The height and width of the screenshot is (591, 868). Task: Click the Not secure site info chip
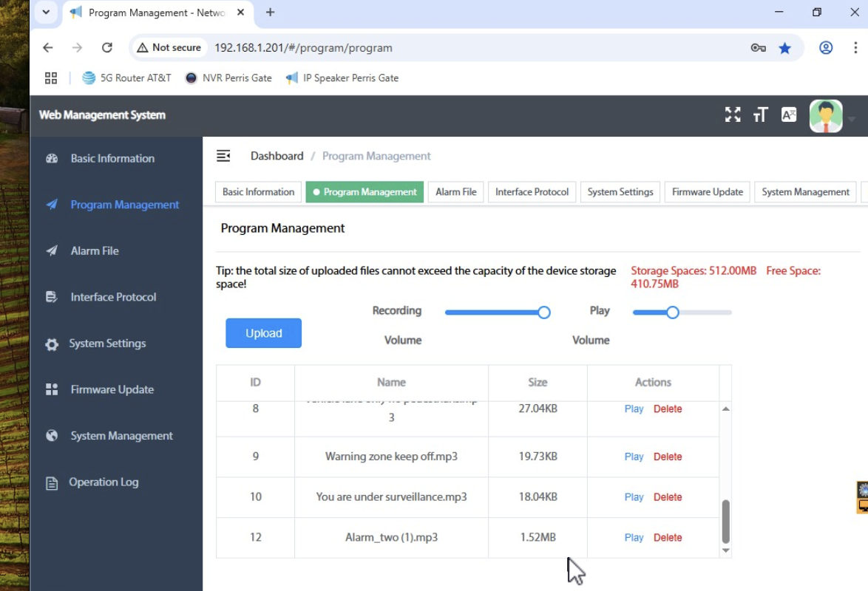pyautogui.click(x=169, y=48)
